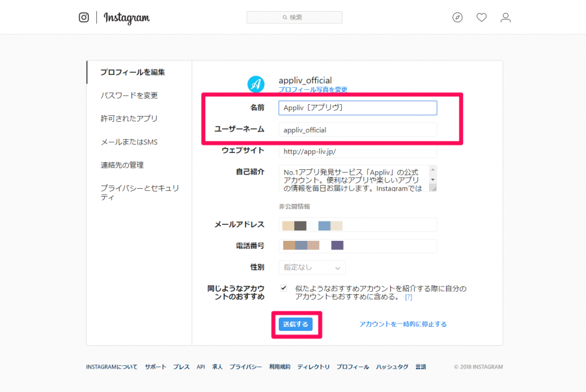This screenshot has height=392, width=586.
Task: Open INSTAGRAMについて footer link
Action: click(x=112, y=367)
